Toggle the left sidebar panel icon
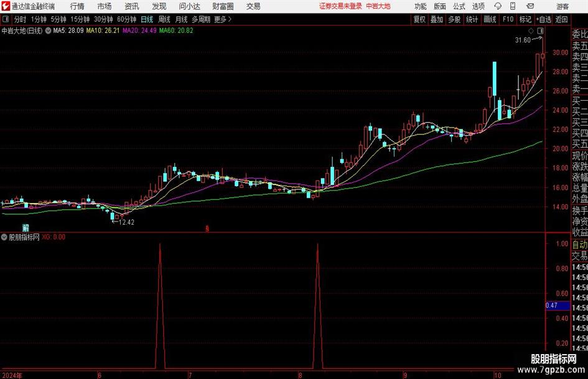The width and height of the screenshot is (588, 379). pos(6,19)
